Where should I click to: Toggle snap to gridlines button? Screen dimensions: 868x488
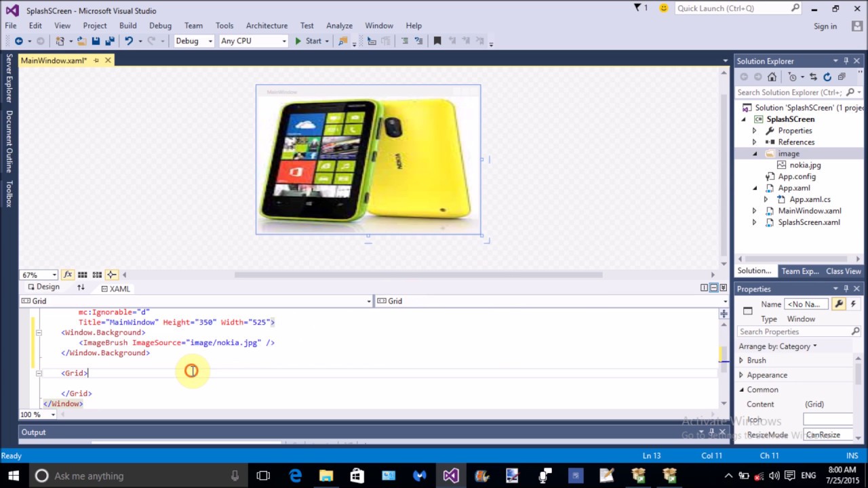[97, 274]
